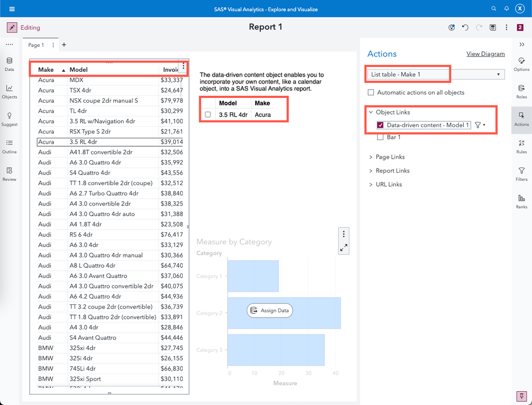Open the Ranks pane
This screenshot has height=405, width=532.
coord(521,202)
